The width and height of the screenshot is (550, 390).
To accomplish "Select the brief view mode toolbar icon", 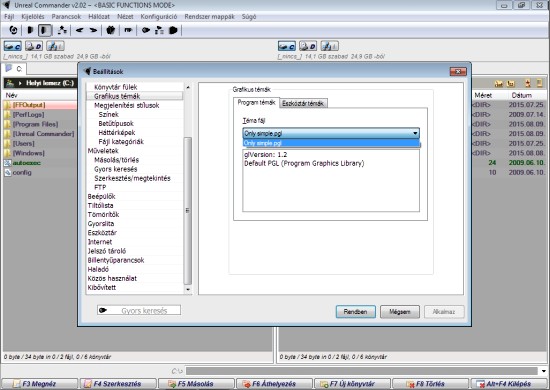I will point(30,31).
